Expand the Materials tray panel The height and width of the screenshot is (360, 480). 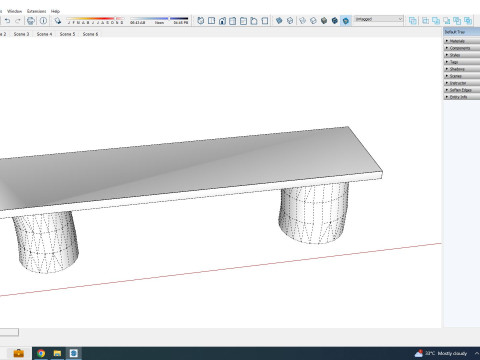pyautogui.click(x=462, y=41)
